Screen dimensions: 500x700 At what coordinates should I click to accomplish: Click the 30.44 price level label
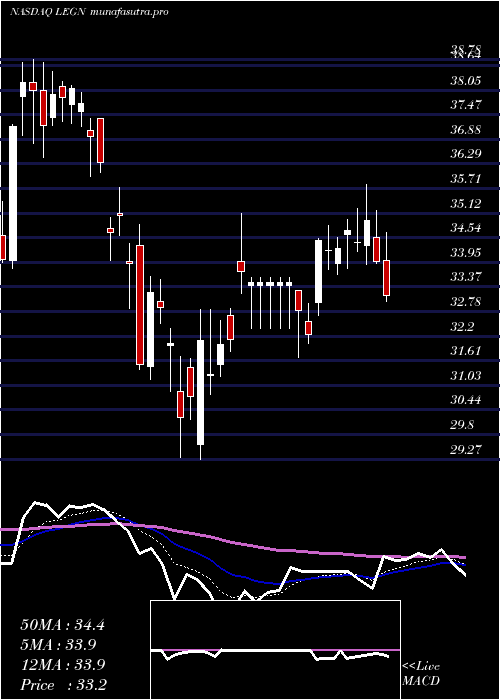point(466,400)
